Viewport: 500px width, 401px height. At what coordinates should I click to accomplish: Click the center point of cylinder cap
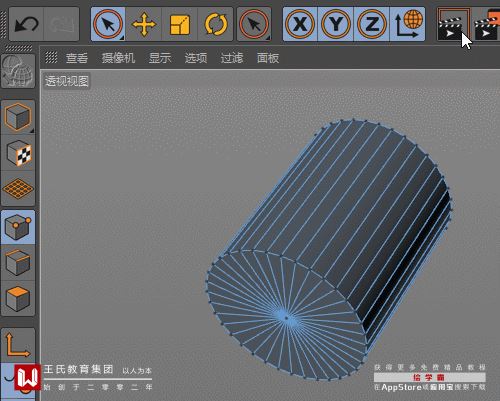pos(286,318)
